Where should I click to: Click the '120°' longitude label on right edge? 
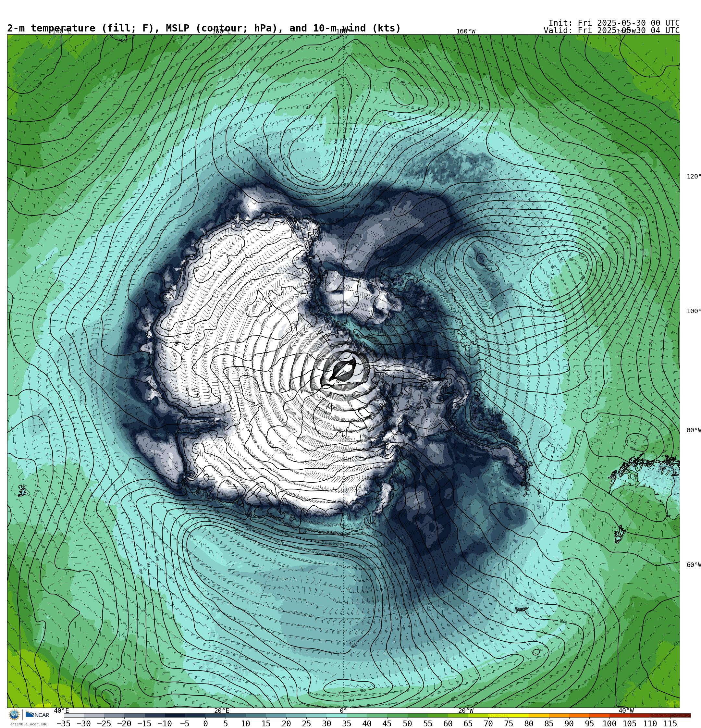694,177
